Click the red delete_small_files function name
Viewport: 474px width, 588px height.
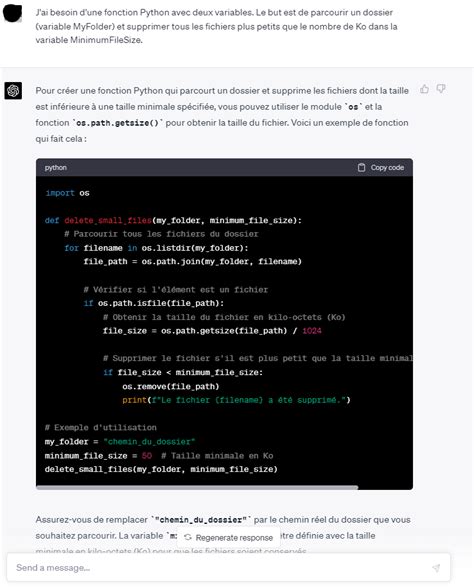coord(108,220)
